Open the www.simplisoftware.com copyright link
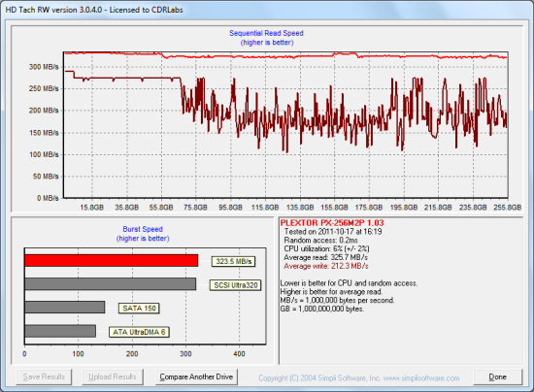 click(x=359, y=378)
